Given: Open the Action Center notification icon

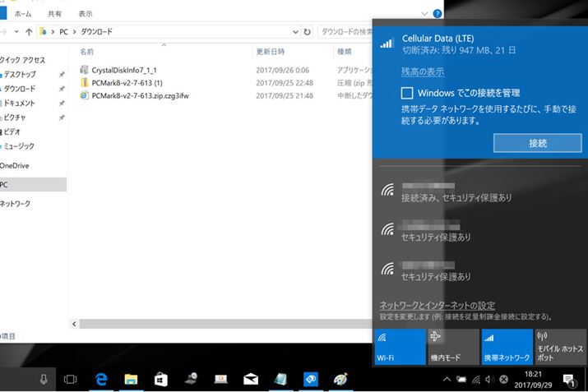Looking at the screenshot, I should (x=568, y=379).
